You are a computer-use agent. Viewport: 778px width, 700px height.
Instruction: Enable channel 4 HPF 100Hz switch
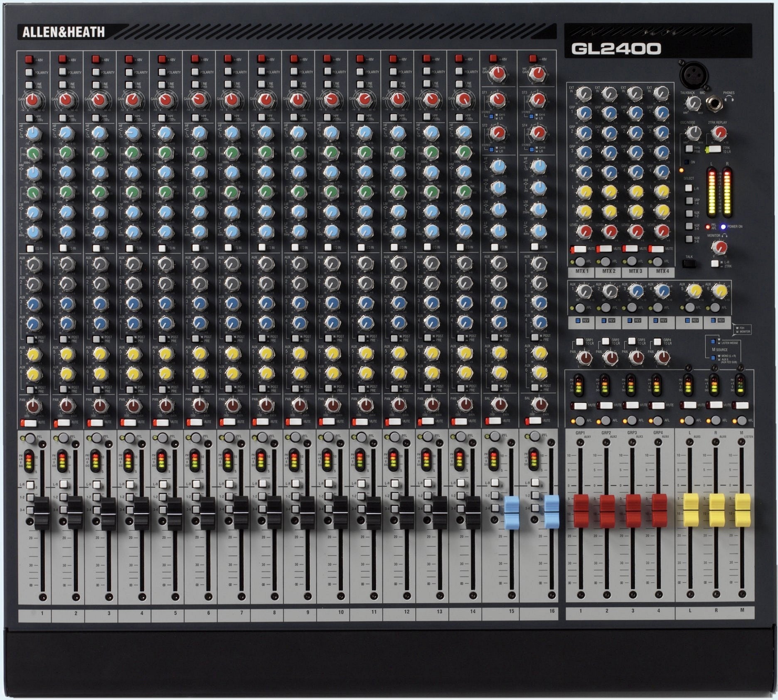(x=129, y=118)
